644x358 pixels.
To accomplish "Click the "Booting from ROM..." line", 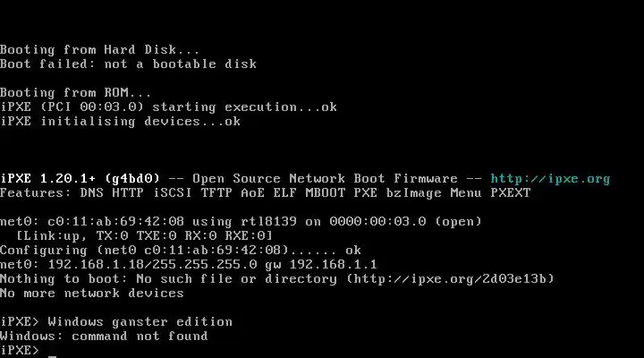I will click(x=76, y=92).
